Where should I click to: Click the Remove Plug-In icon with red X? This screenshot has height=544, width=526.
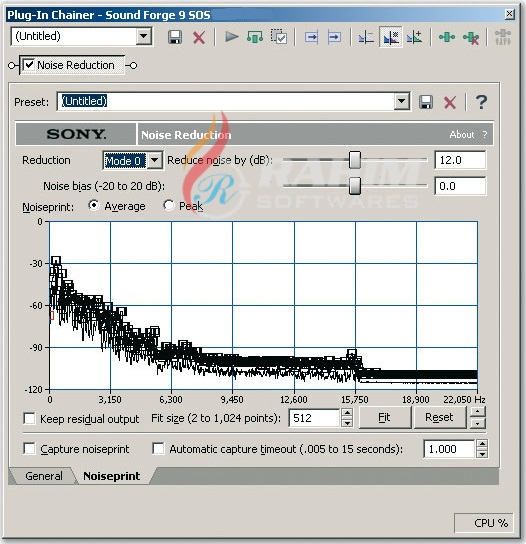pyautogui.click(x=471, y=37)
